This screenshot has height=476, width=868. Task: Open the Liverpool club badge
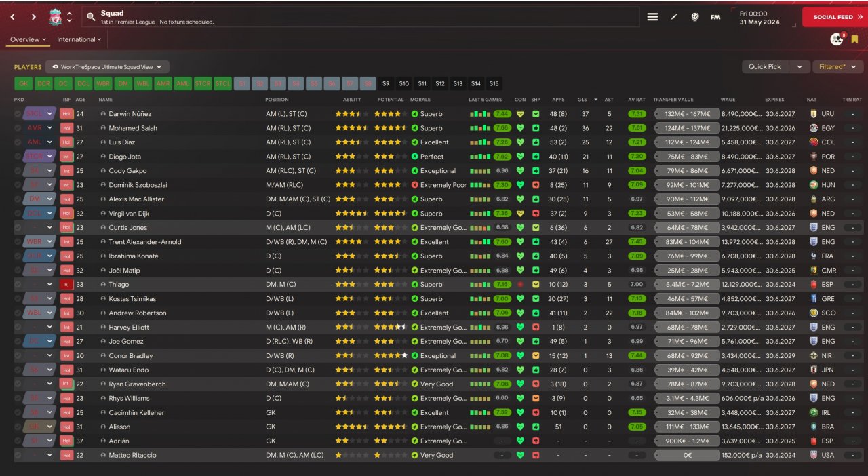[x=55, y=17]
